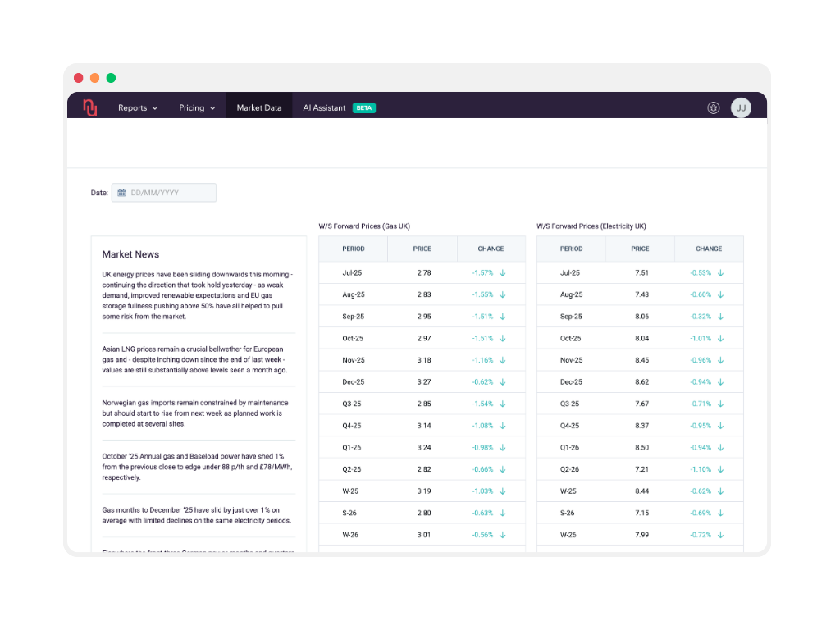Click the down arrow in gas Sep-25 row
This screenshot has width=840, height=630.
503,317
